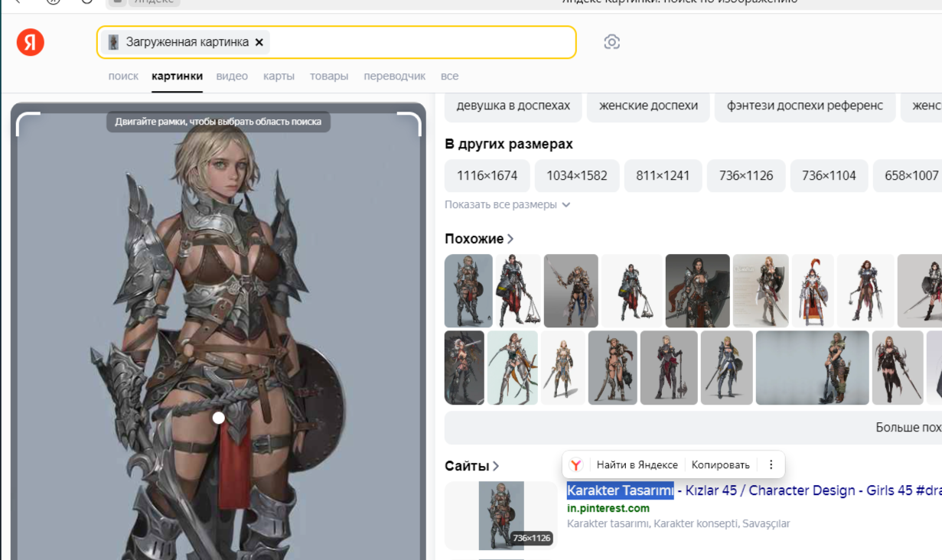Viewport: 942px width, 560px height.
Task: Open the все services tab
Action: point(449,76)
